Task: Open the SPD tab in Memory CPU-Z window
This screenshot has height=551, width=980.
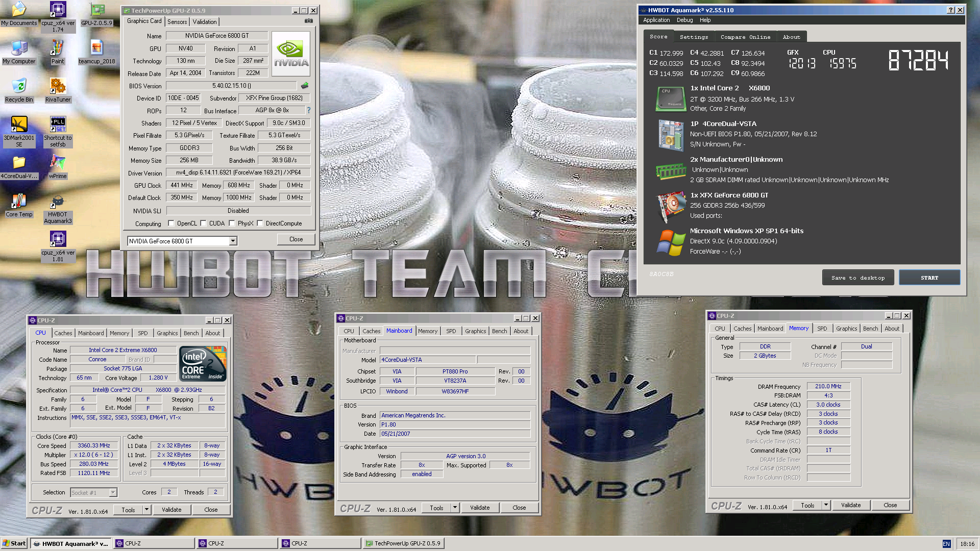Action: [x=822, y=328]
